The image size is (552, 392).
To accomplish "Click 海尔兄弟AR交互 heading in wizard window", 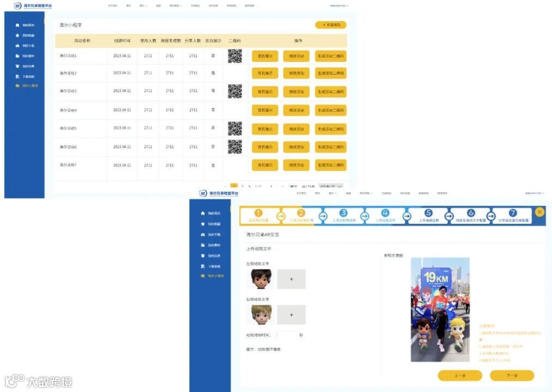I will [262, 234].
